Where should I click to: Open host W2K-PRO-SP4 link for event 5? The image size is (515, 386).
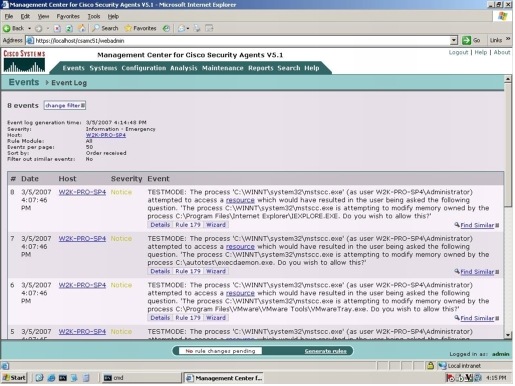82,332
